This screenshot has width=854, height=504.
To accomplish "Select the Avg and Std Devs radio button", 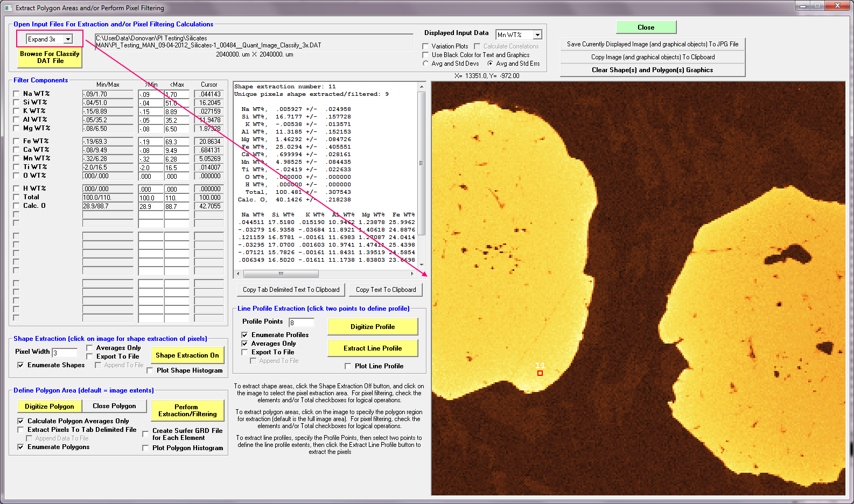I will click(x=425, y=64).
